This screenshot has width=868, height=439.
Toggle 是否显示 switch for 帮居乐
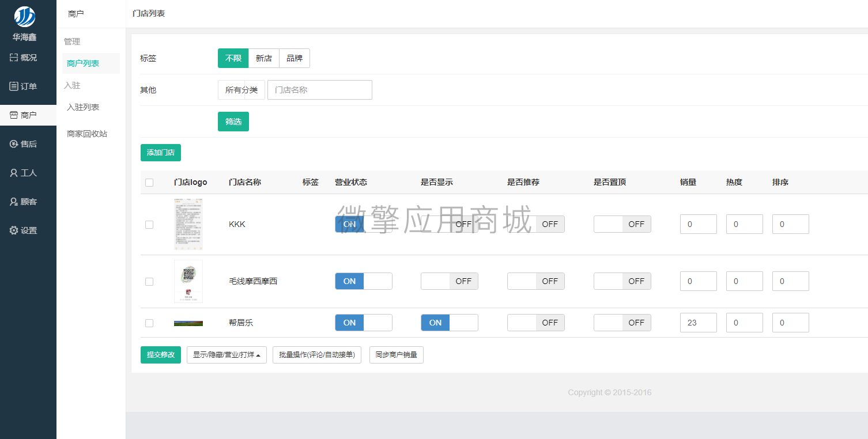click(x=450, y=323)
